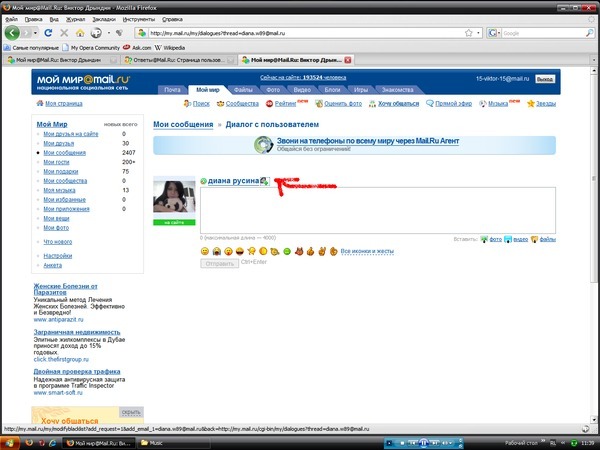Viewport: 600px width, 450px height.
Task: Open the Игры site tab
Action: coord(360,90)
